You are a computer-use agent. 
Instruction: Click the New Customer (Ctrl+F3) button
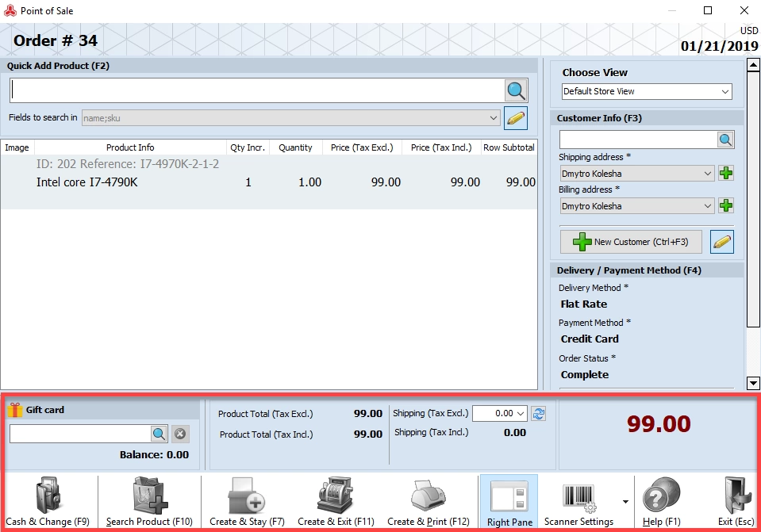[631, 242]
